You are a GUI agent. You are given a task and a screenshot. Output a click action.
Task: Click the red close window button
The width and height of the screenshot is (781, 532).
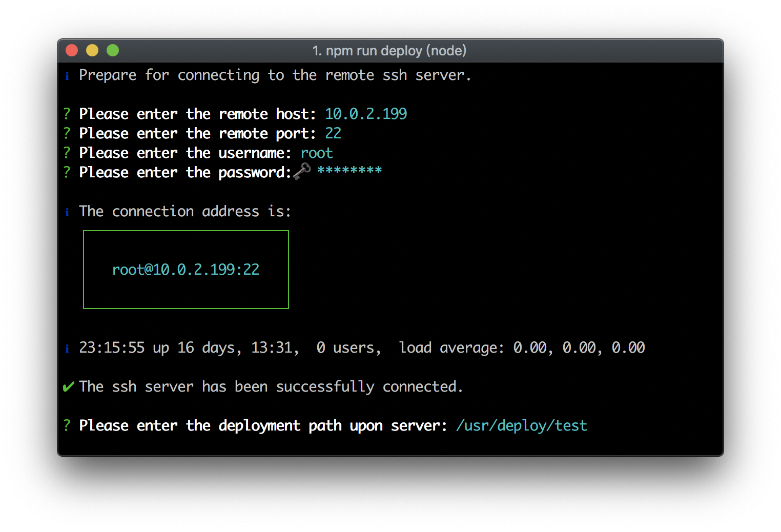(72, 50)
